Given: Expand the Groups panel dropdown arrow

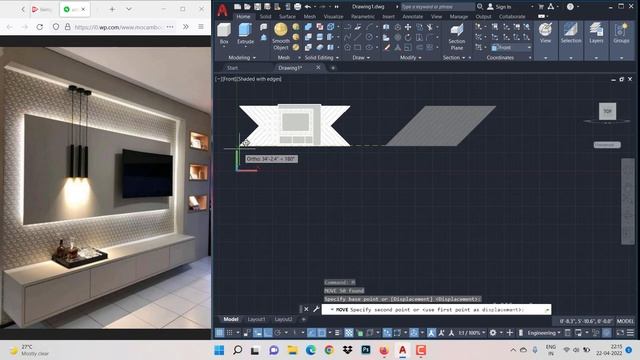Looking at the screenshot, I should point(621,58).
